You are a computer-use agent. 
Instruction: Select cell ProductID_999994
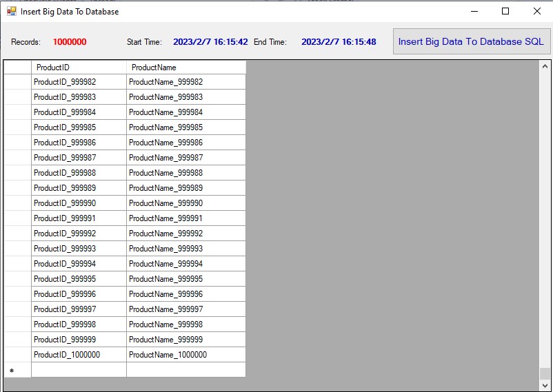point(79,264)
